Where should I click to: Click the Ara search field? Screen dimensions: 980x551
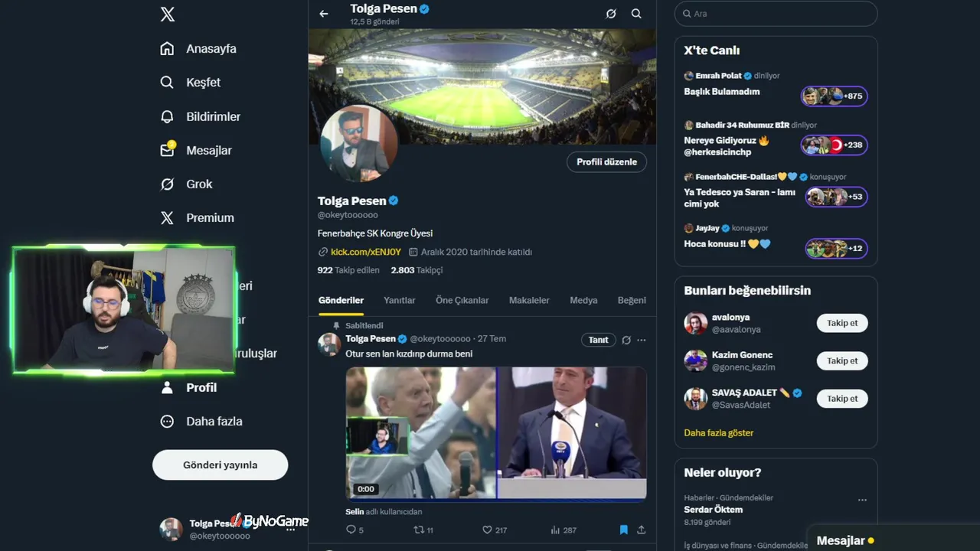pos(776,14)
